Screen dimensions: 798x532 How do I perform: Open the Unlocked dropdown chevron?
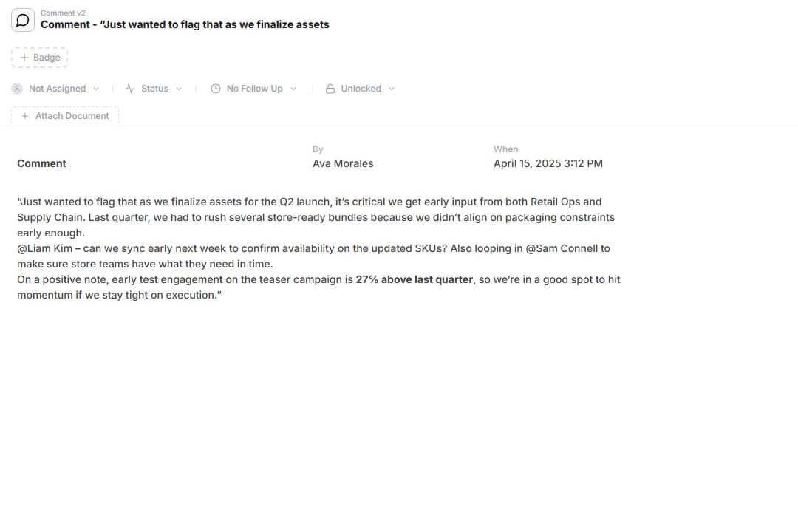[392, 89]
